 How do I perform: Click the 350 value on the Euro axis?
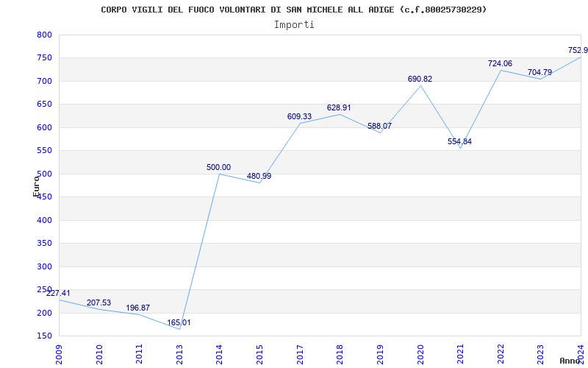44,244
